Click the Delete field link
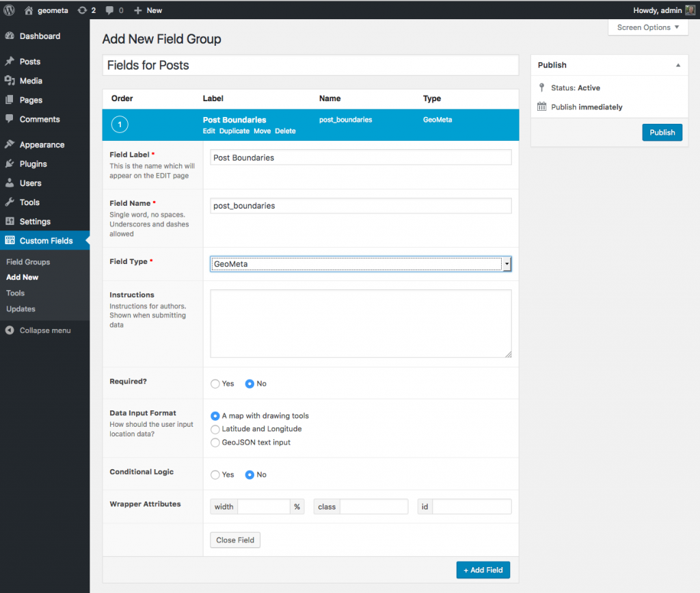700x593 pixels. click(285, 131)
